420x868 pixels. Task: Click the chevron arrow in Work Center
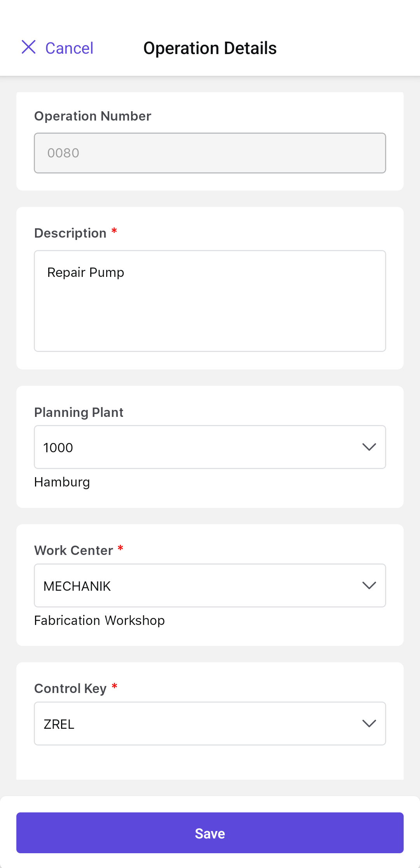coord(369,586)
